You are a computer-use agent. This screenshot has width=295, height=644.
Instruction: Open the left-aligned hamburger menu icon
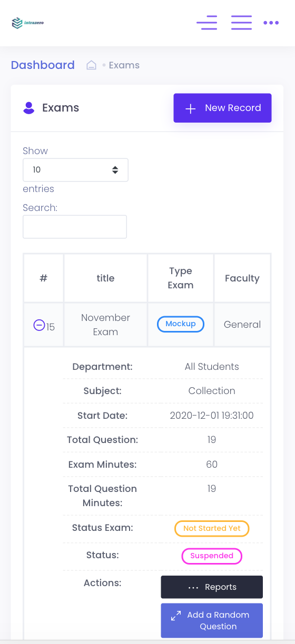coord(206,23)
